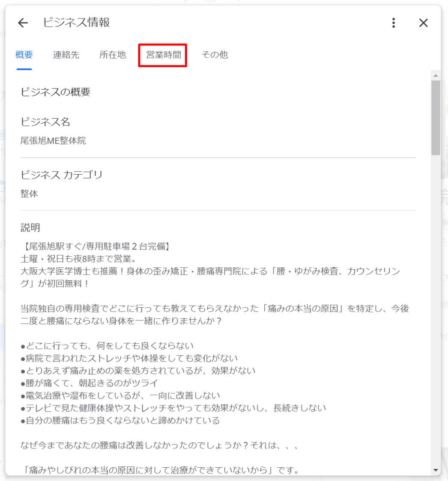Click the ビジネス名 field label

pos(45,122)
